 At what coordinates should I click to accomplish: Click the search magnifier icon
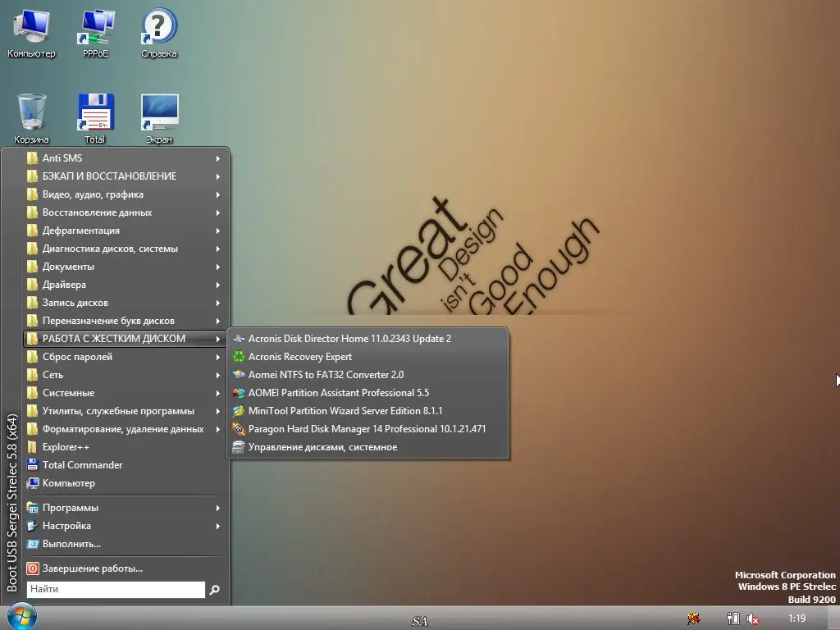[x=214, y=590]
